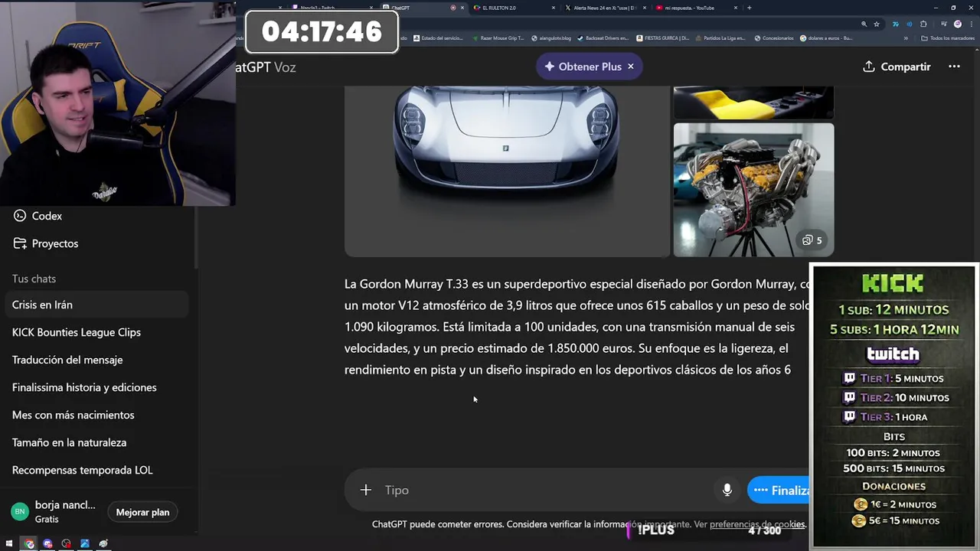Open the Todos los marcadores folder
The width and height of the screenshot is (980, 551).
point(948,38)
